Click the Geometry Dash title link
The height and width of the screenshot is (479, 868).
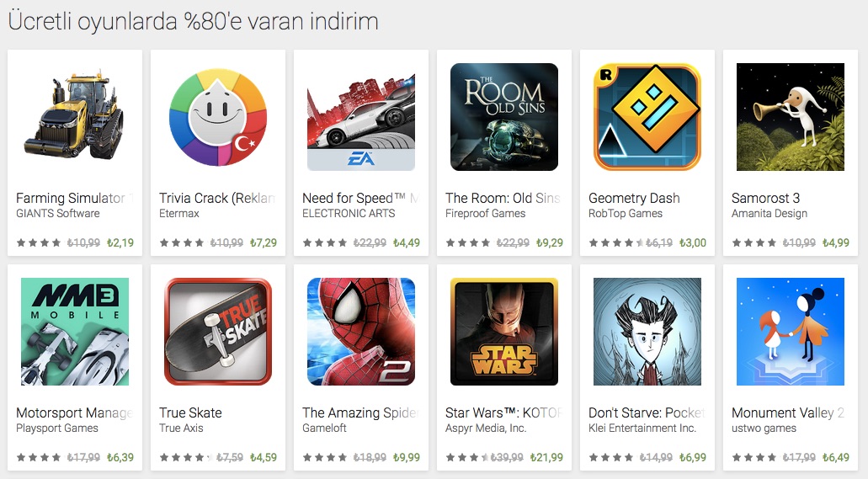(x=634, y=198)
